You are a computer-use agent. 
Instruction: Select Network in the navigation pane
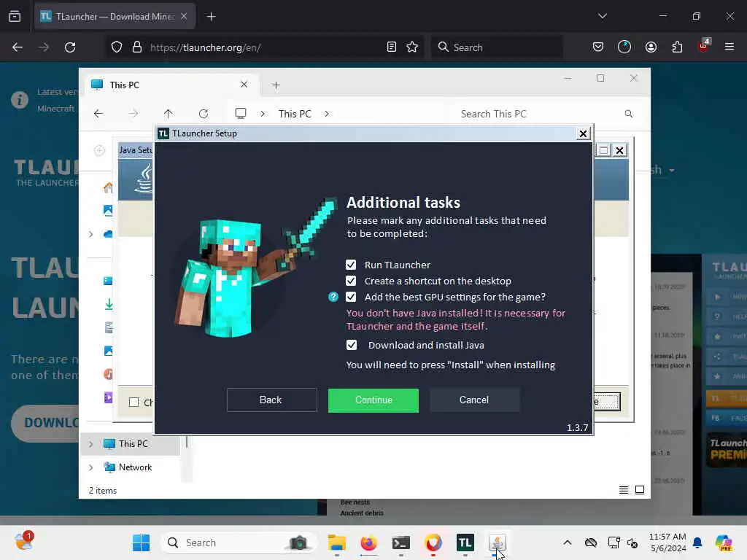click(x=135, y=467)
